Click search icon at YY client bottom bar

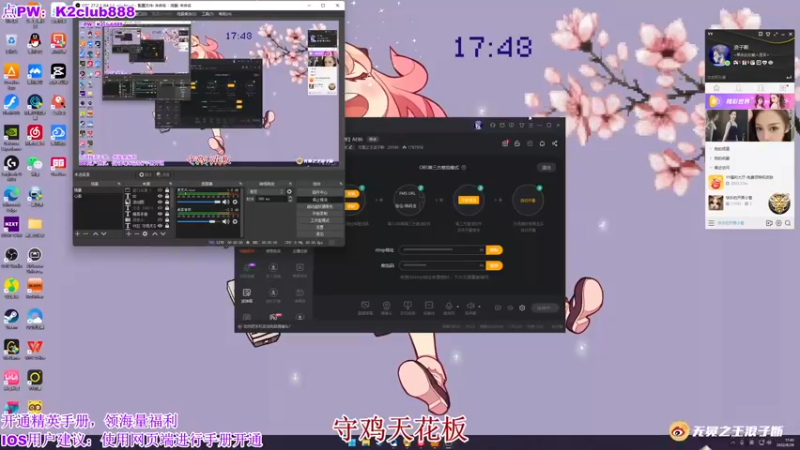[x=788, y=223]
